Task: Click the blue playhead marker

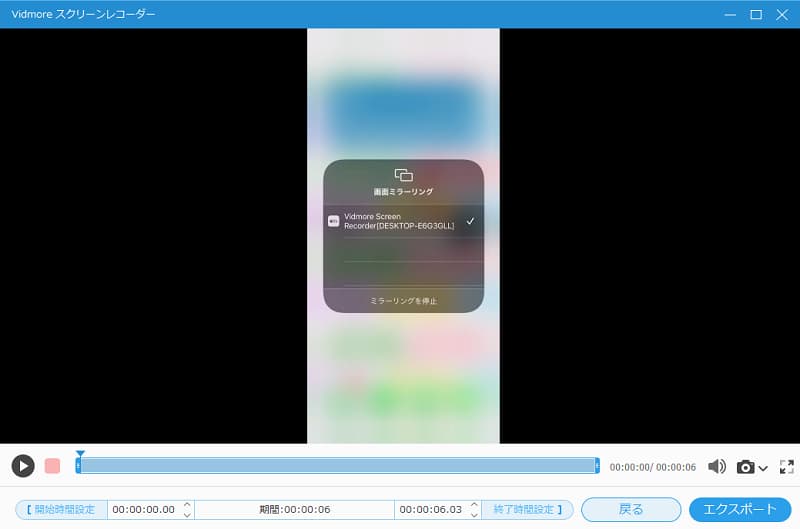Action: point(80,454)
